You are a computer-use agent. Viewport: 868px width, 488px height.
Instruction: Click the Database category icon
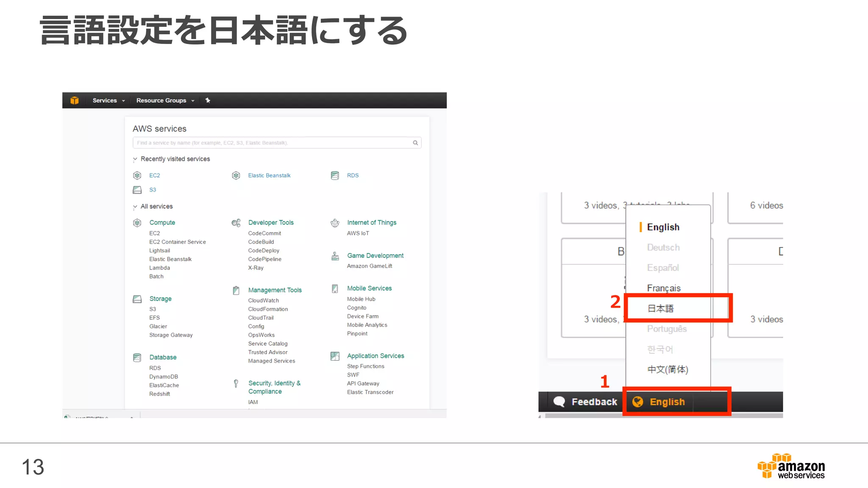137,358
